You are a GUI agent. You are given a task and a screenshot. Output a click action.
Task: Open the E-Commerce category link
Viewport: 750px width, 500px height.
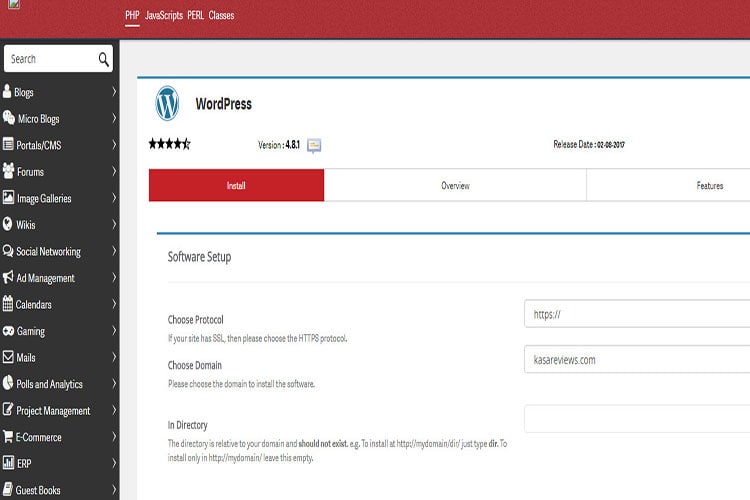pos(38,437)
